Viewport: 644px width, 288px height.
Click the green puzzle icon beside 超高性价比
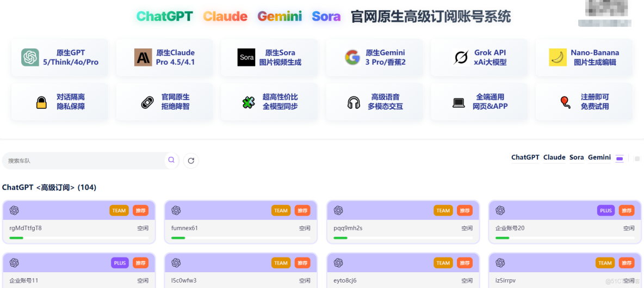(249, 102)
